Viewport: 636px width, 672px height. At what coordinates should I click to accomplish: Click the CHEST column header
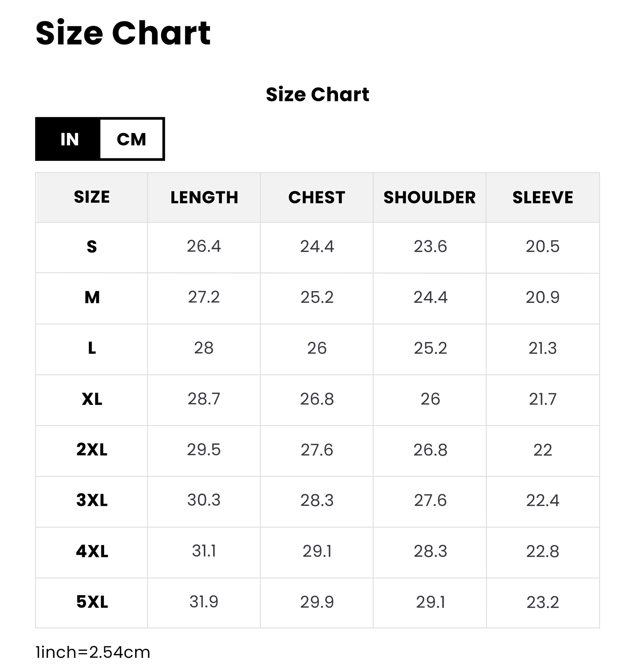point(317,197)
